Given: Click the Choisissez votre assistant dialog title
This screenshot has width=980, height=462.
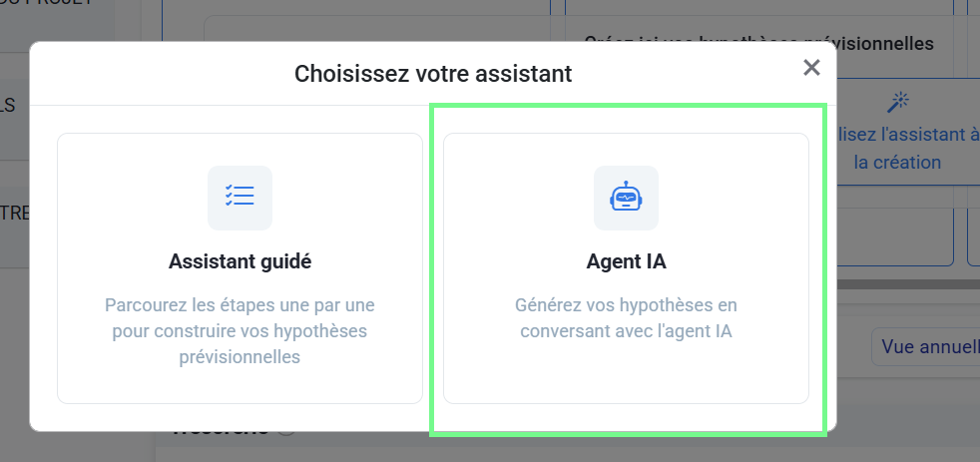Looking at the screenshot, I should [x=433, y=73].
